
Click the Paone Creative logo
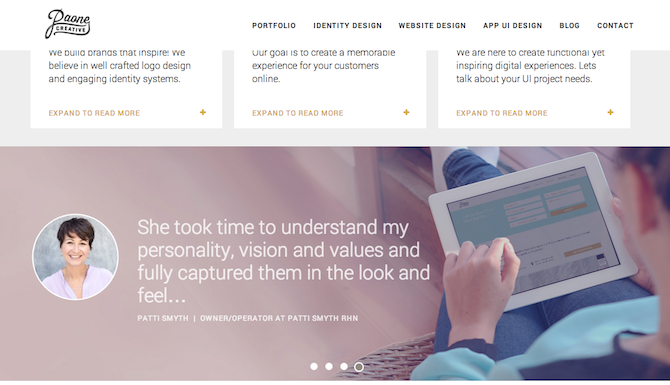(x=68, y=24)
